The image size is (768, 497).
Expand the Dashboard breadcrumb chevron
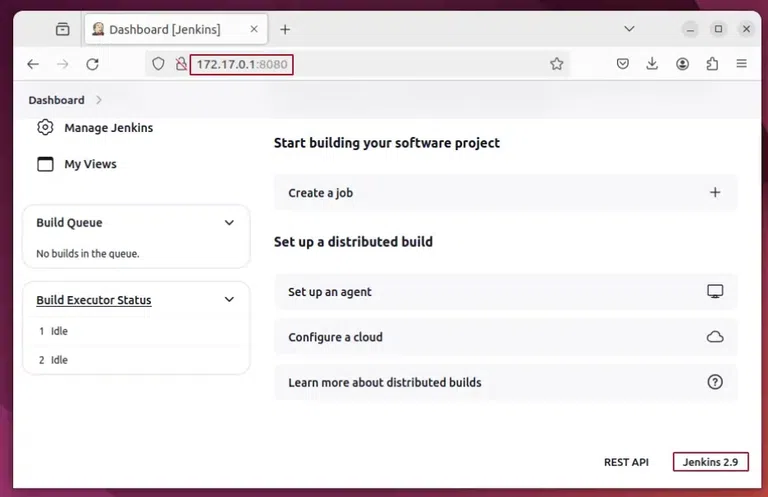pyautogui.click(x=99, y=100)
